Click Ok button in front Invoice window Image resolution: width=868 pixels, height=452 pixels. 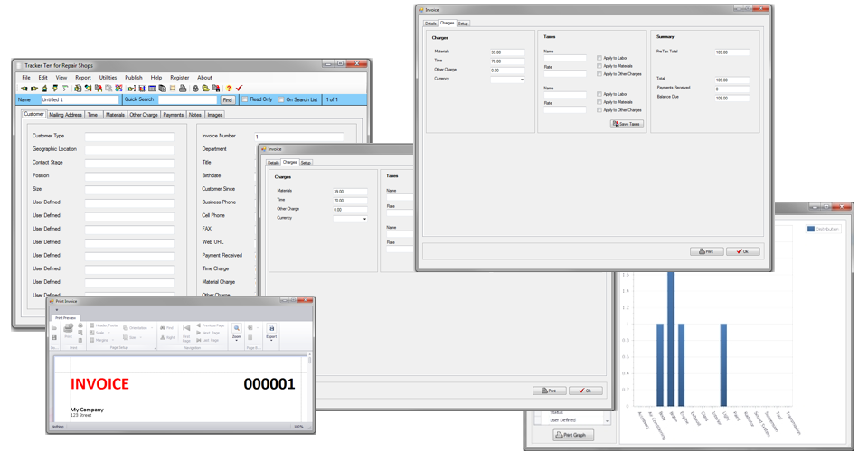pyautogui.click(x=743, y=251)
